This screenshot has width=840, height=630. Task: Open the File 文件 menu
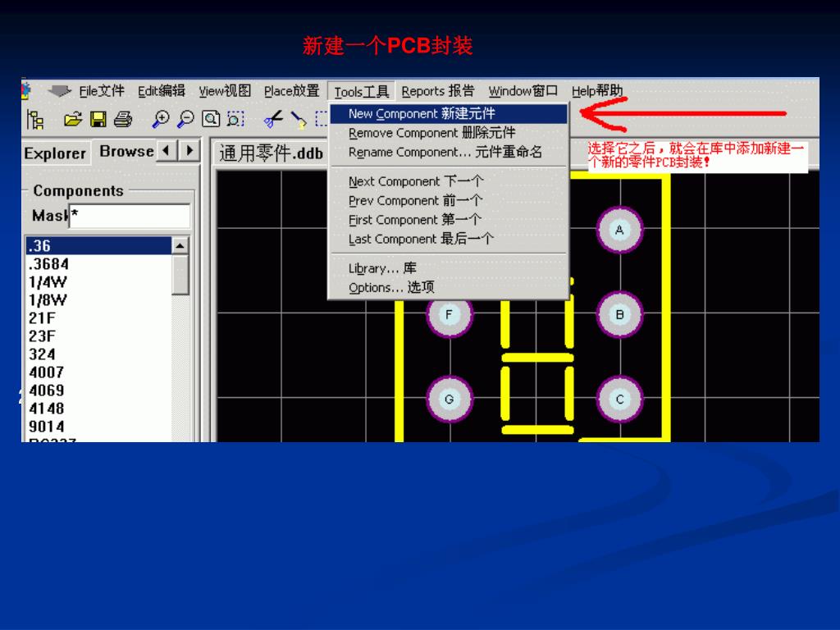(102, 91)
